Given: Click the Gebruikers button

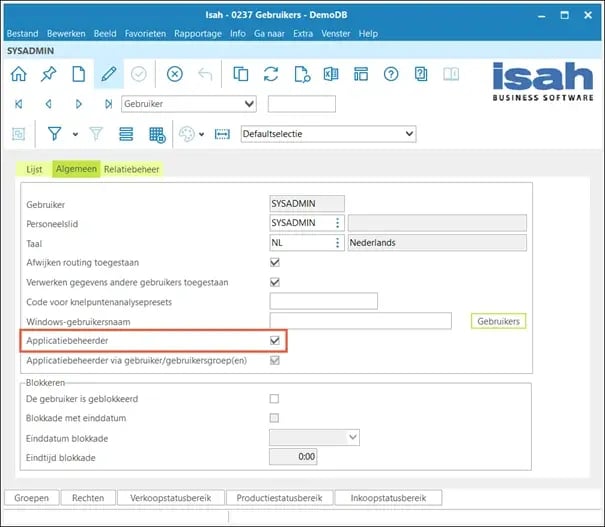Looking at the screenshot, I should tap(498, 321).
